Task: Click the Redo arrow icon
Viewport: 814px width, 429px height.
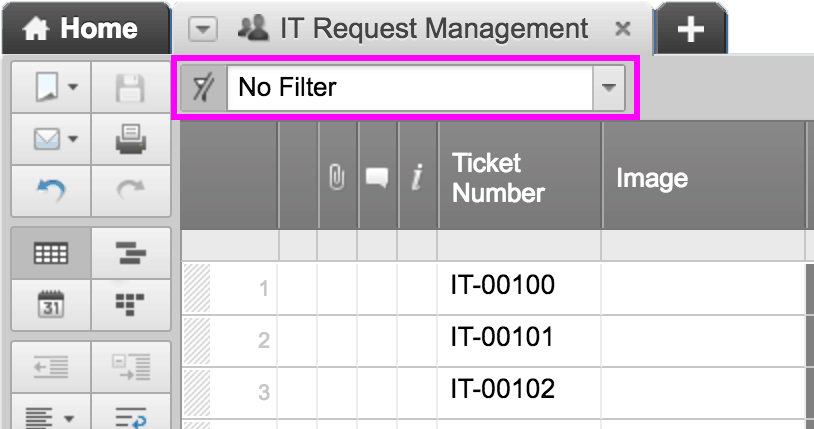Action: click(x=131, y=190)
